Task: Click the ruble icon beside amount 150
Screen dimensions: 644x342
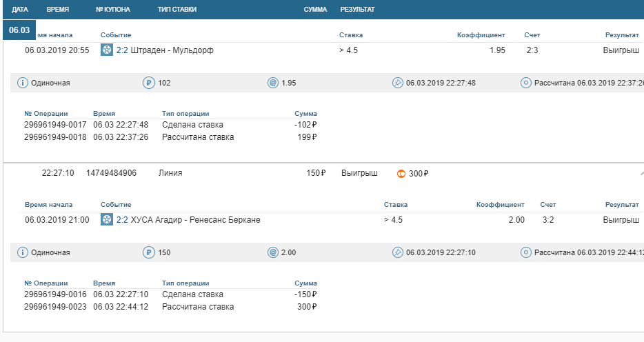Action: point(148,252)
